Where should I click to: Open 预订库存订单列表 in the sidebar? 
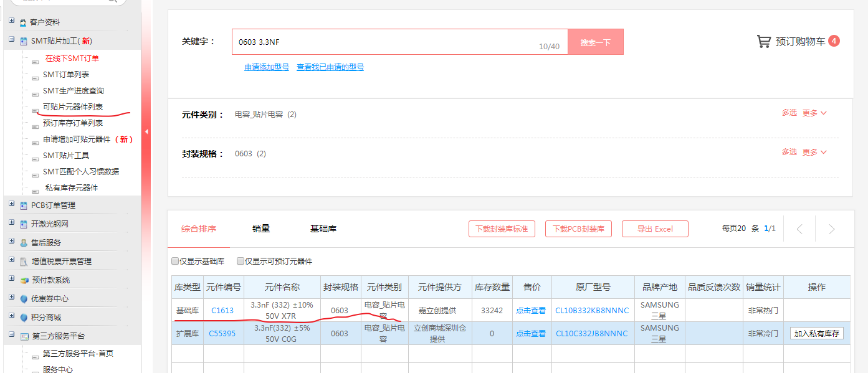[73, 123]
